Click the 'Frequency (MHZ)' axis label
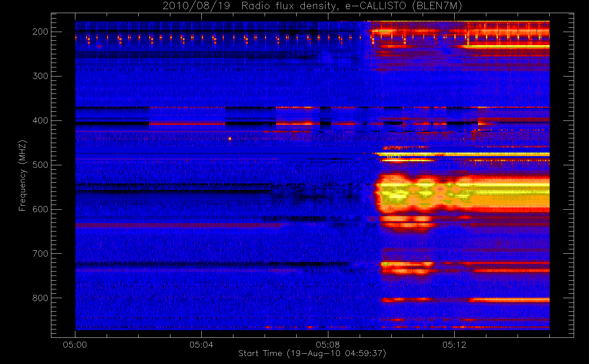 click(x=23, y=175)
